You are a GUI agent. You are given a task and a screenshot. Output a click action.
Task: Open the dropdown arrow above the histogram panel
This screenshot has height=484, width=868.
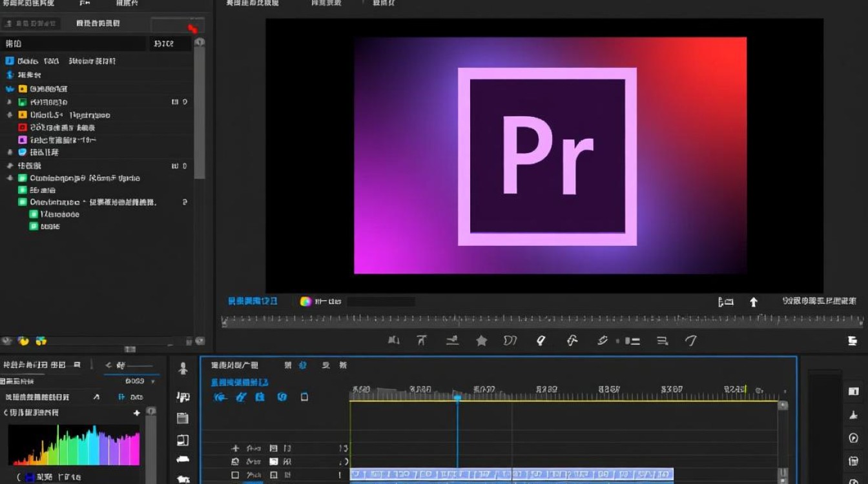[153, 381]
